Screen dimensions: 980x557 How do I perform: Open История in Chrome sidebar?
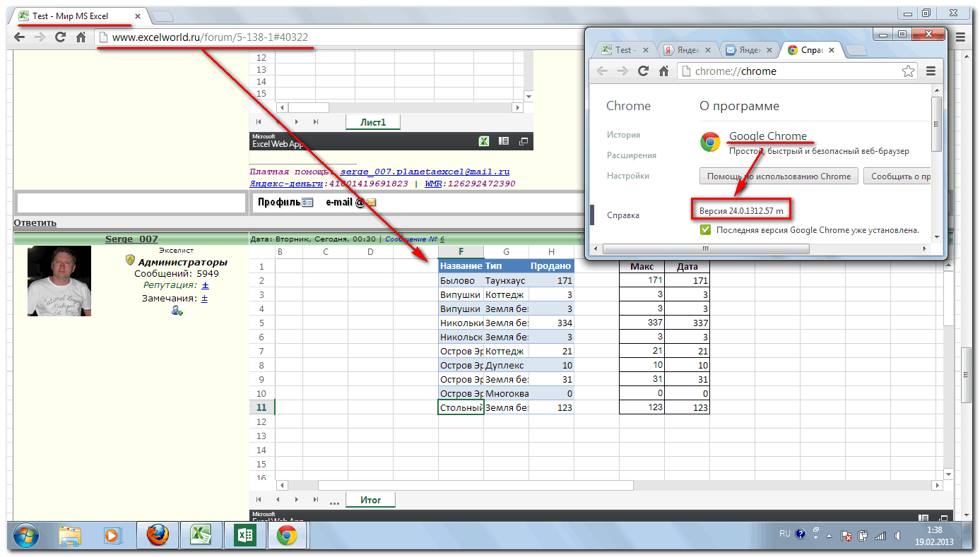tap(623, 135)
